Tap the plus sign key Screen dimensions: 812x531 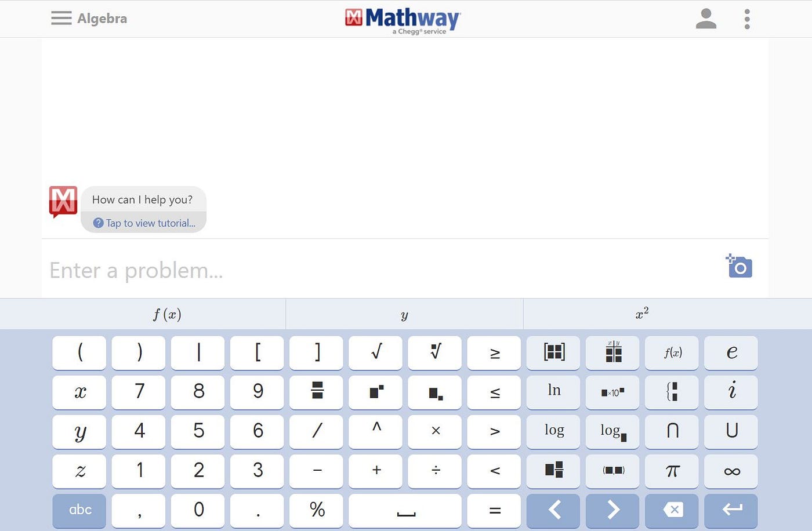[376, 471]
